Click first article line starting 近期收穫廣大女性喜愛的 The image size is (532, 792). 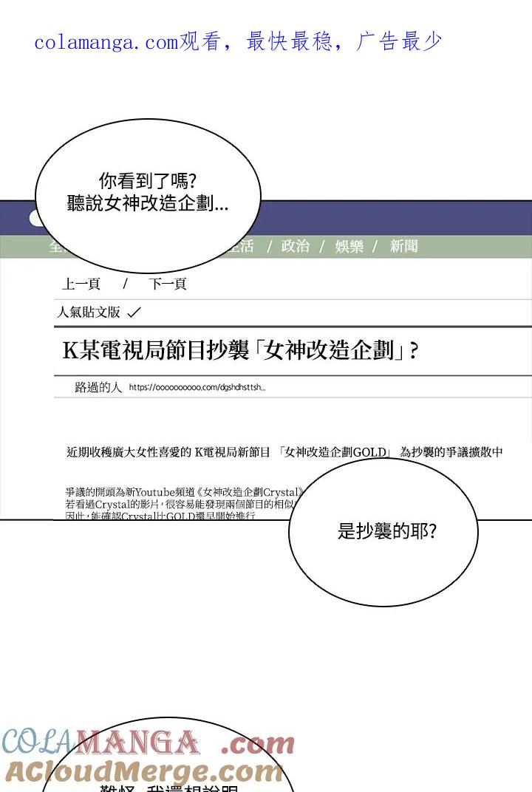pos(284,452)
